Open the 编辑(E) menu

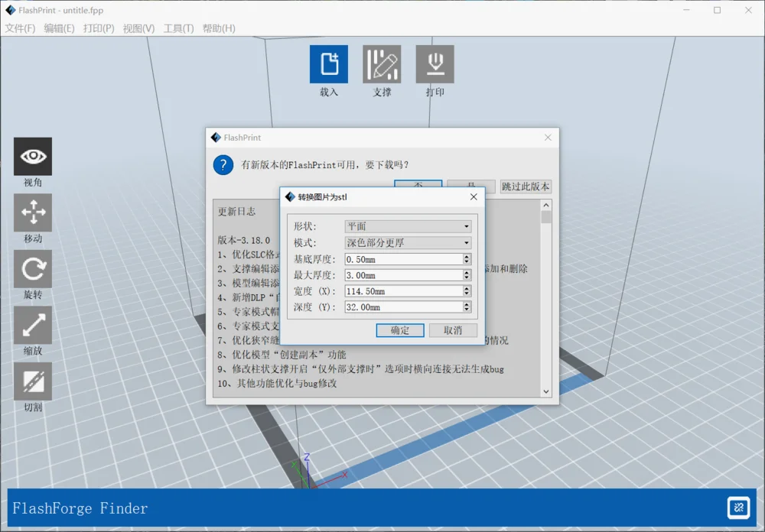pos(59,28)
